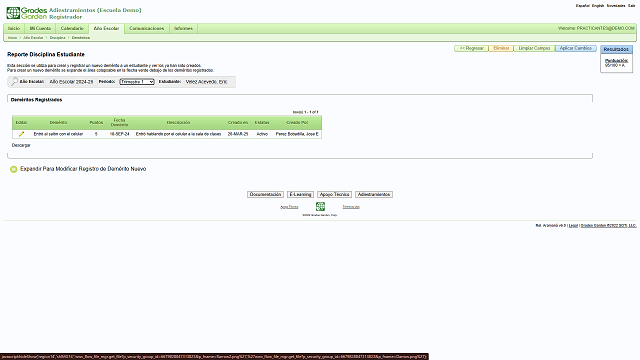Select the 'Entré al salón con el celular' cell
Screen dimensions: 640x360
click(x=58, y=134)
